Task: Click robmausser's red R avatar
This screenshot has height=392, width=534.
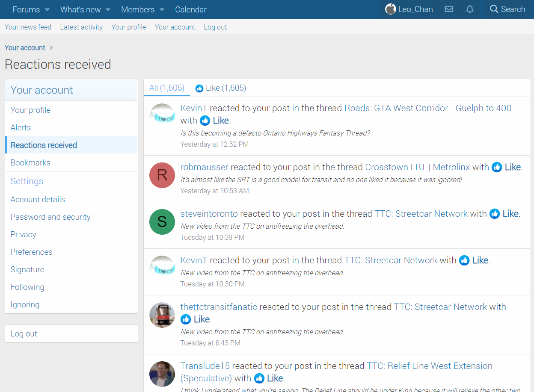Action: click(x=162, y=175)
